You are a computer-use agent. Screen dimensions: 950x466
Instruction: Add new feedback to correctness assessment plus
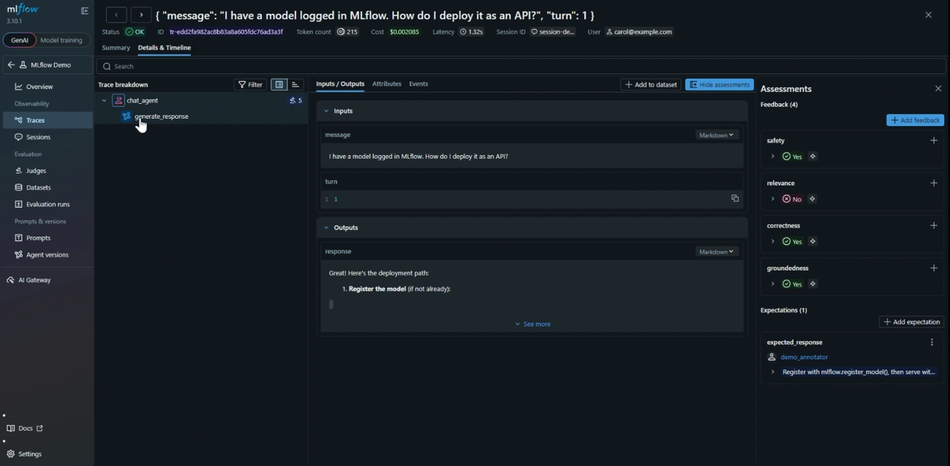tap(934, 225)
